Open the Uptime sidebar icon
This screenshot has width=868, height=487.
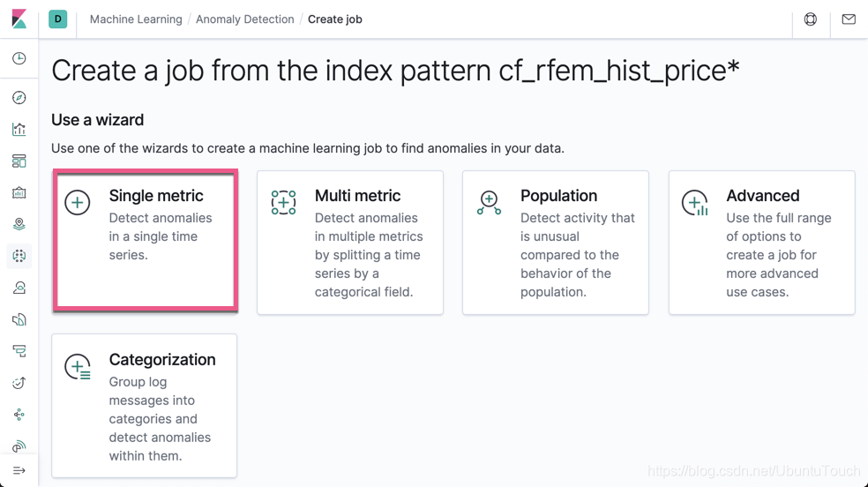pyautogui.click(x=19, y=383)
